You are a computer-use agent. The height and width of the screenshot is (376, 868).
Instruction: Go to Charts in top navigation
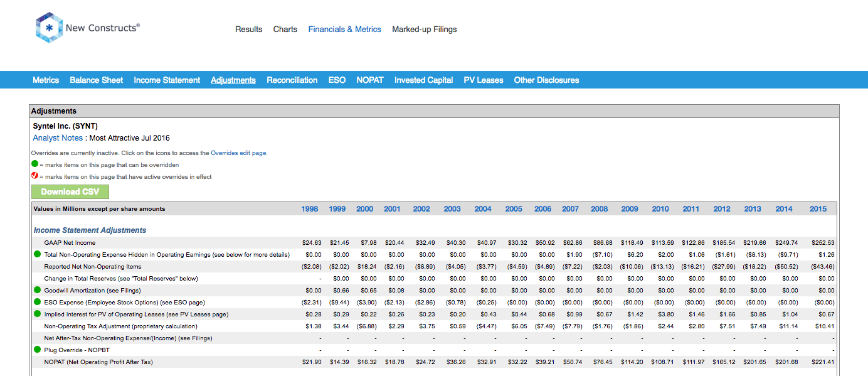coord(285,30)
